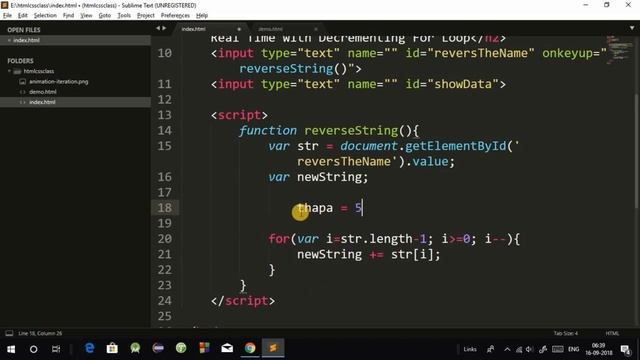Open the Tools menu
Screen dimensions: 640x360
(124, 16)
